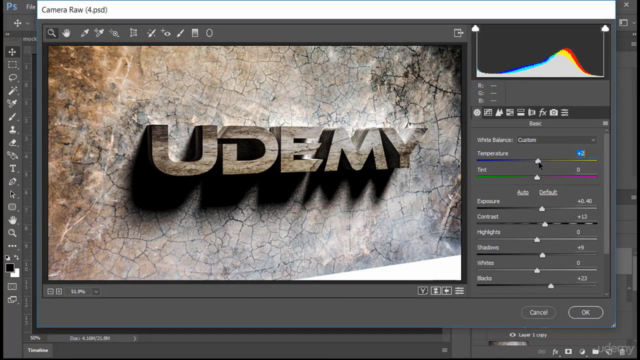
Task: Add a layer mask from Layers panel
Action: tap(568, 352)
